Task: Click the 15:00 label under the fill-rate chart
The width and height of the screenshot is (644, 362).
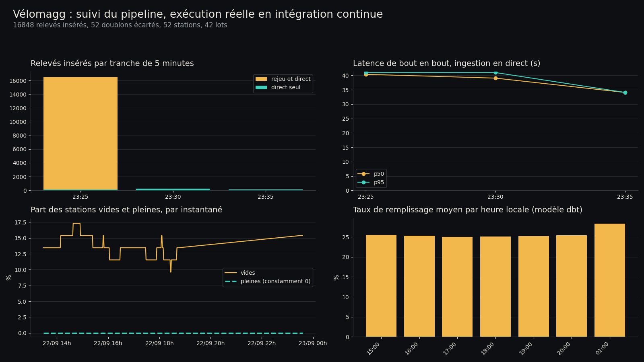Action: click(374, 348)
